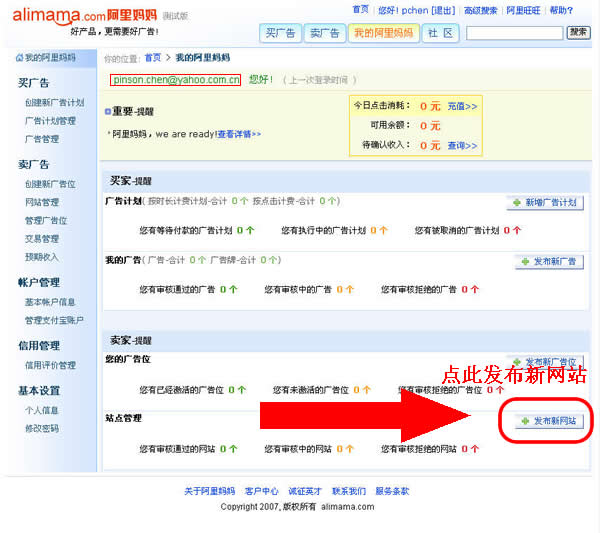The image size is (600, 533).
Task: Click 我的阿里妈妈 sidebar heading
Action: (50, 58)
